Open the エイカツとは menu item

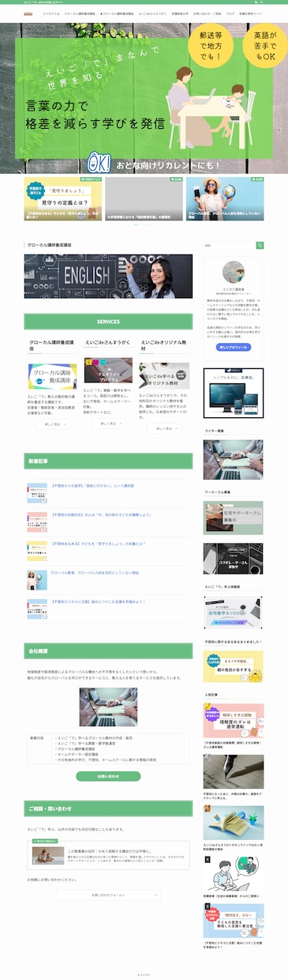click(x=51, y=14)
